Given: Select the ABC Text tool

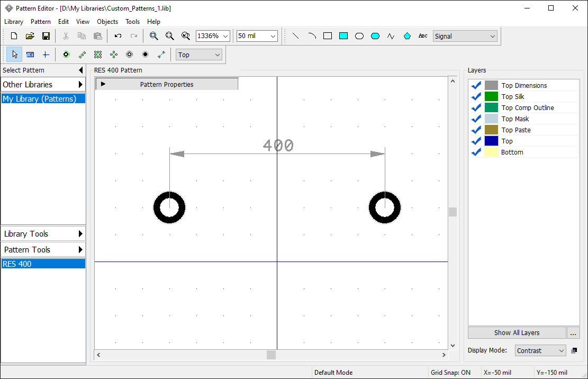Looking at the screenshot, I should point(423,36).
